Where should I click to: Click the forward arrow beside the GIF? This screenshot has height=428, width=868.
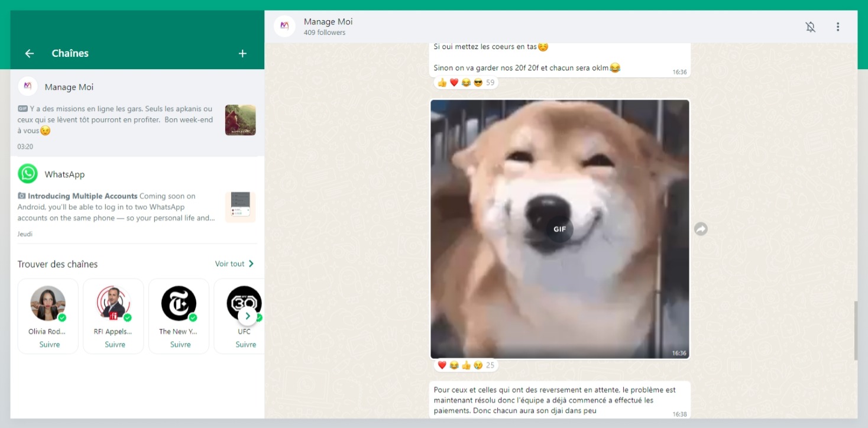coord(701,229)
